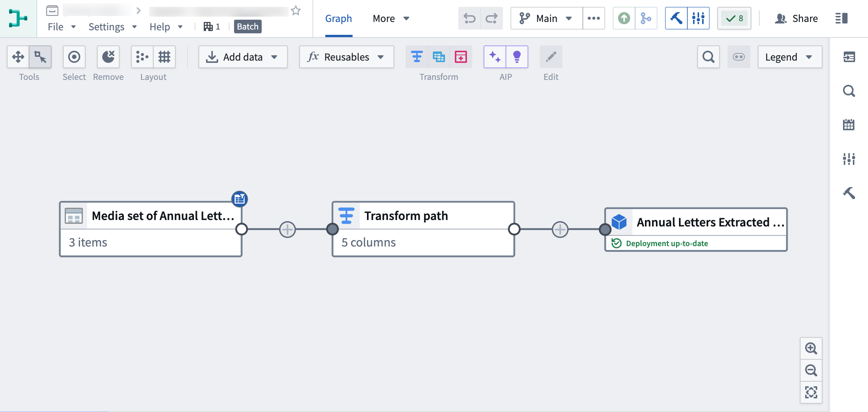The image size is (868, 412).
Task: Click the Transform tool icon in toolbar
Action: 417,56
